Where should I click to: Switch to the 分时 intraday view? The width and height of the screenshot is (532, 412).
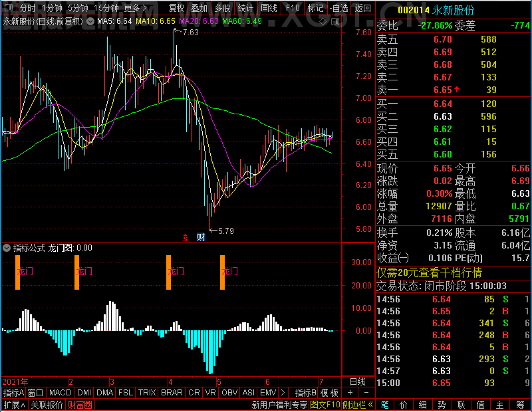tap(27, 7)
